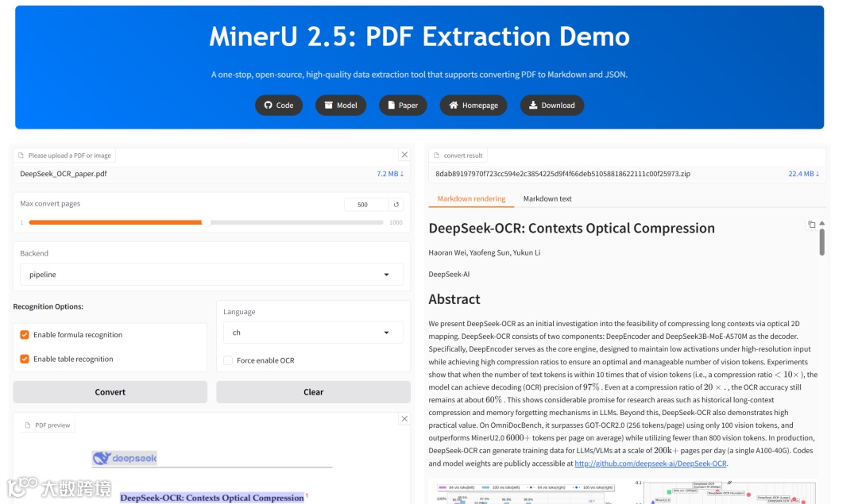Switch to Markdown rendering tab
The image size is (858, 504).
(471, 198)
